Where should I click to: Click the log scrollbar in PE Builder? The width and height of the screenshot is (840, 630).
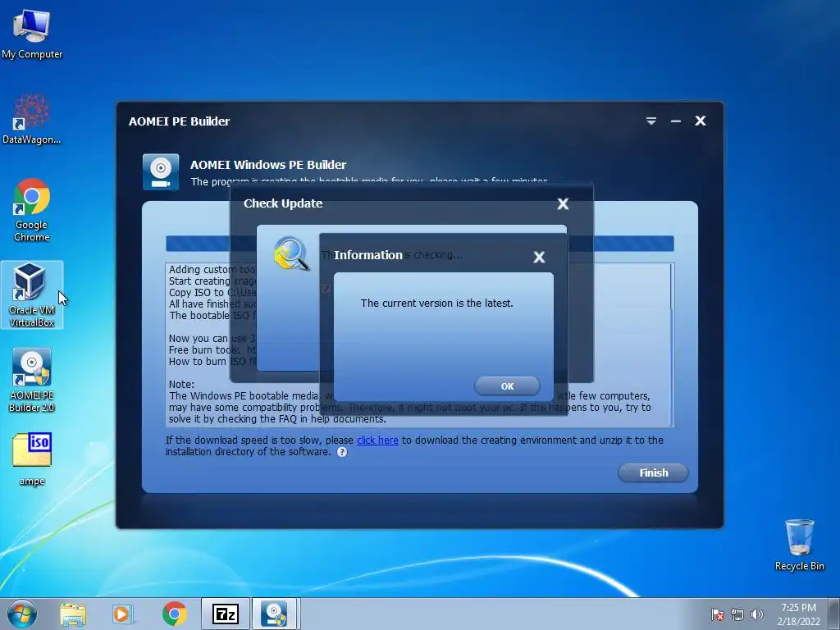coord(672,345)
